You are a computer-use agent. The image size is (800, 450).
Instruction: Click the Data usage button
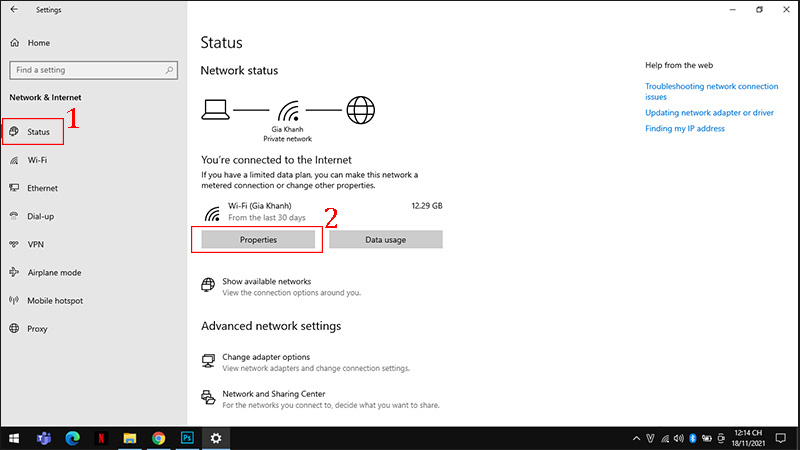click(385, 240)
